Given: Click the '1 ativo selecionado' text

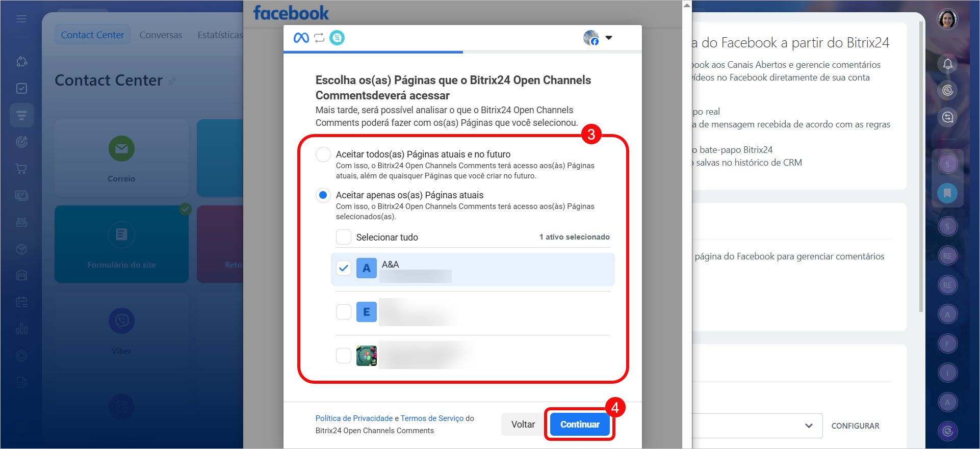Looking at the screenshot, I should pos(574,237).
